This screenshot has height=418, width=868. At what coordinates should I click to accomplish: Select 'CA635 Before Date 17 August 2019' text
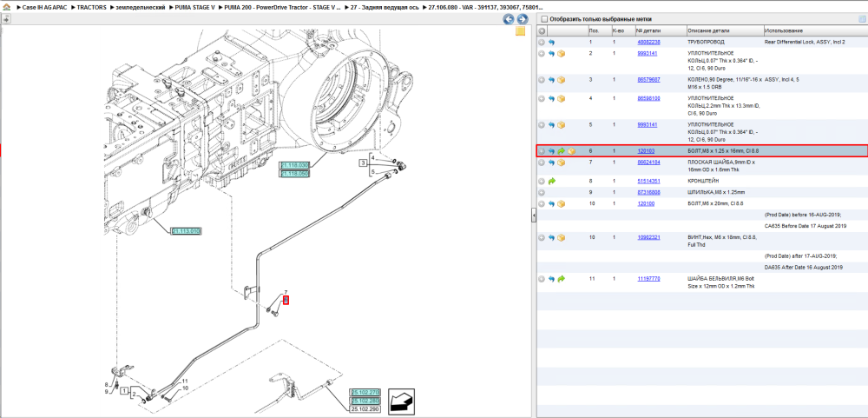806,226
